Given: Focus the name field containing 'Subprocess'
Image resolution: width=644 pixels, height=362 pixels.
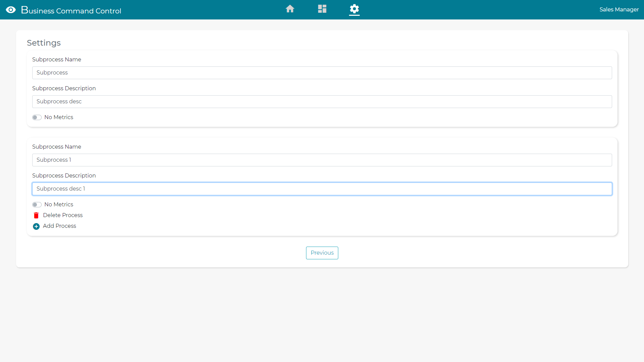Looking at the screenshot, I should [x=322, y=73].
